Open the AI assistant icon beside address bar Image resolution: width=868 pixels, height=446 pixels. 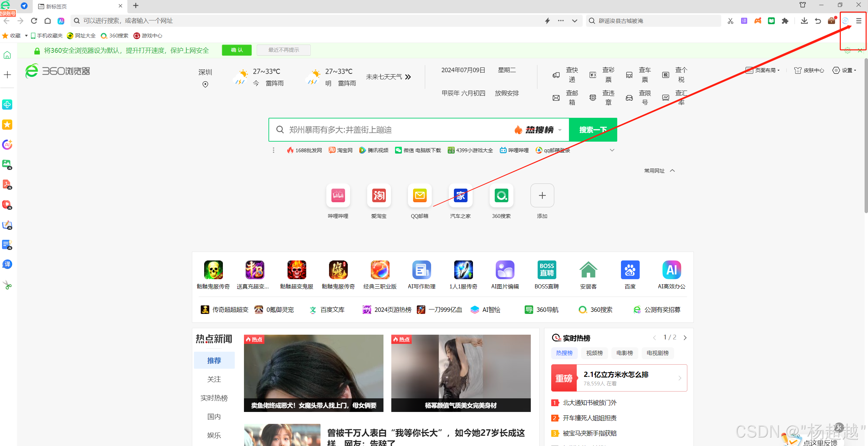click(61, 21)
